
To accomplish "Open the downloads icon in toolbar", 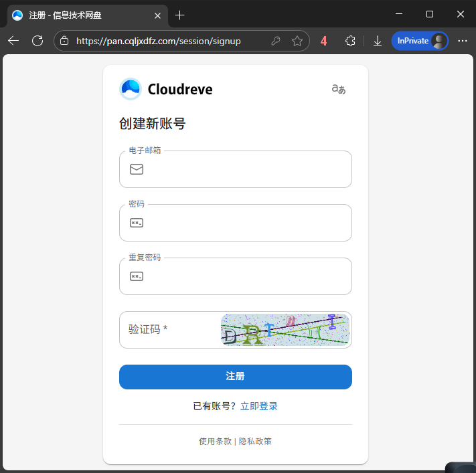I will (x=378, y=41).
